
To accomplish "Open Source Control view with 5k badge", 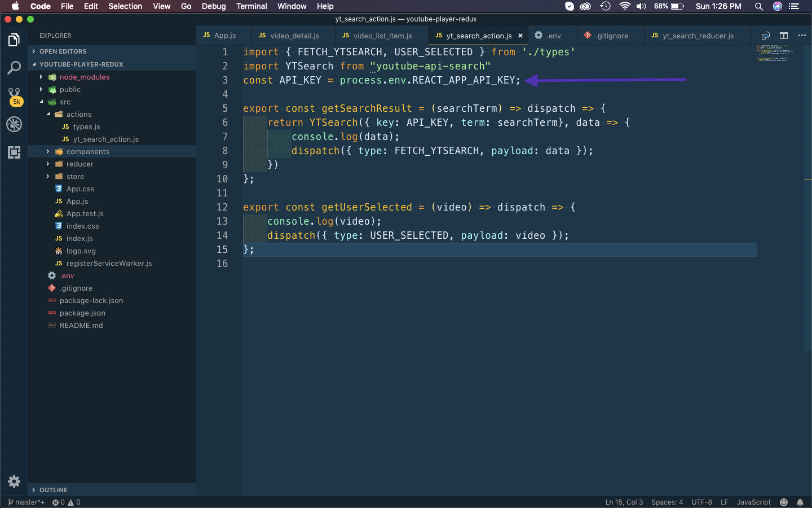I will pos(14,97).
